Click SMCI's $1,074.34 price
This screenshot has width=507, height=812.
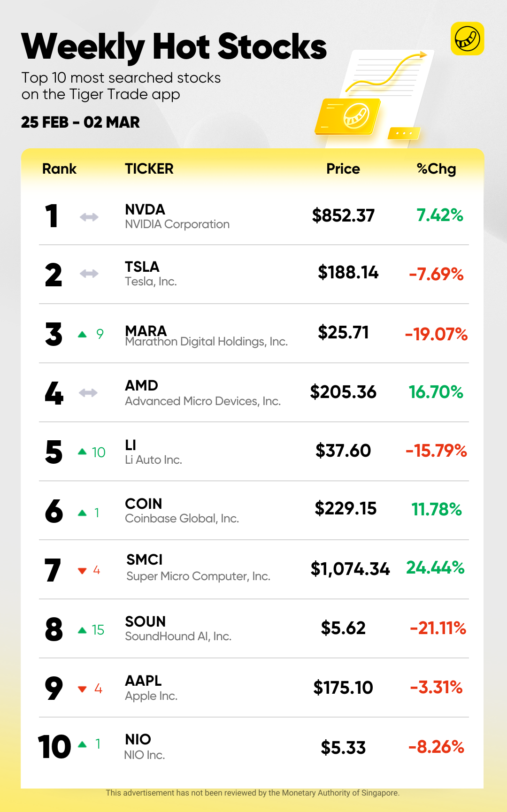350,569
